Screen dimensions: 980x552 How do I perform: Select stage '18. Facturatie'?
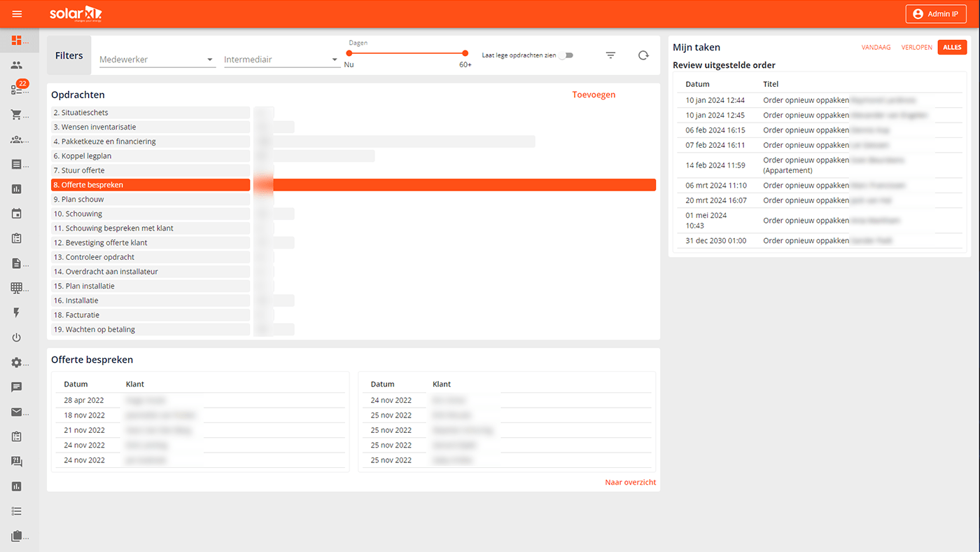point(150,315)
